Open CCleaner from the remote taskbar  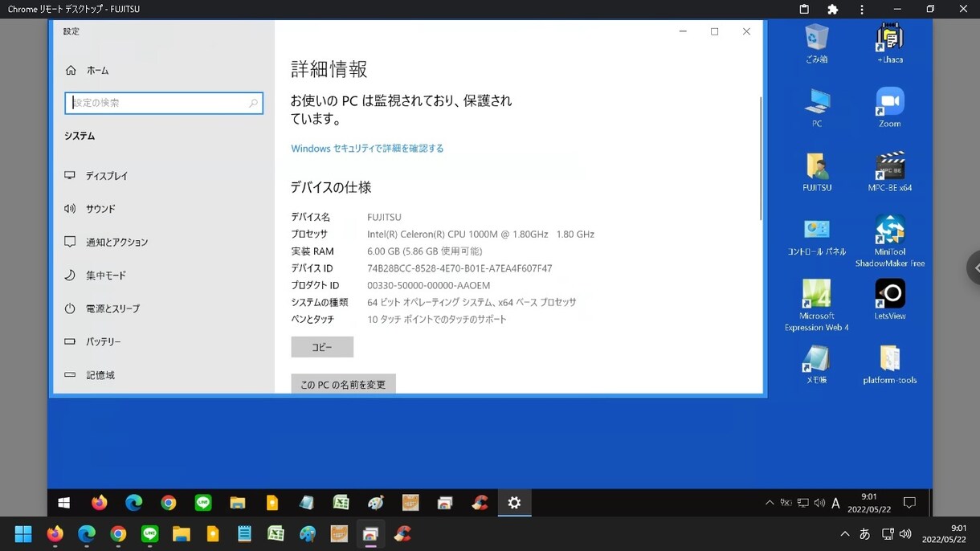480,503
